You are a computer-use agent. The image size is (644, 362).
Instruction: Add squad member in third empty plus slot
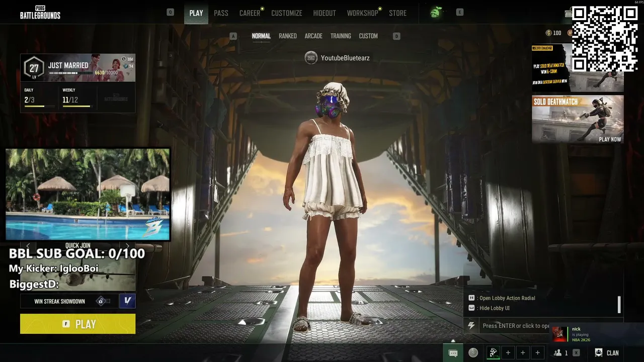pyautogui.click(x=537, y=353)
